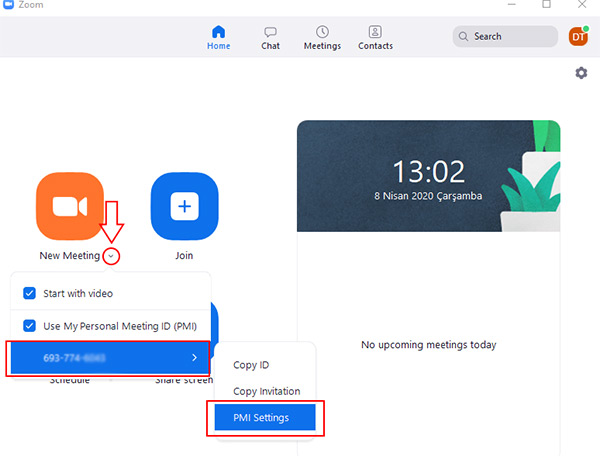Open PMI Settings
The image size is (600, 456).
tap(265, 417)
